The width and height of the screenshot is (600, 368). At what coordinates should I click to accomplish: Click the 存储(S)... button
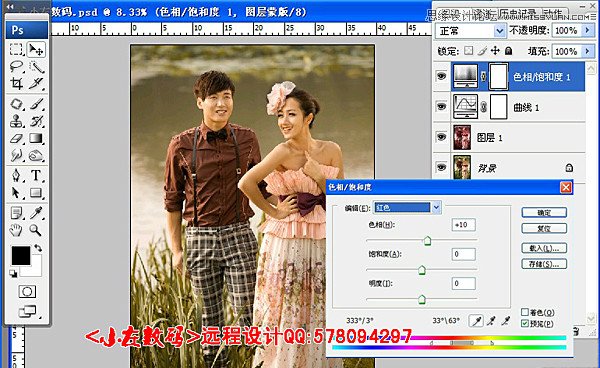tap(544, 264)
